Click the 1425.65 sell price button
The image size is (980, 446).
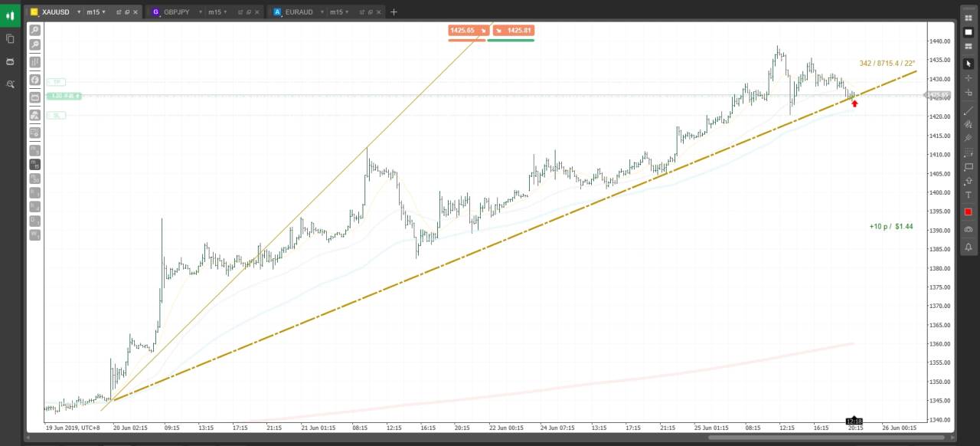point(467,31)
